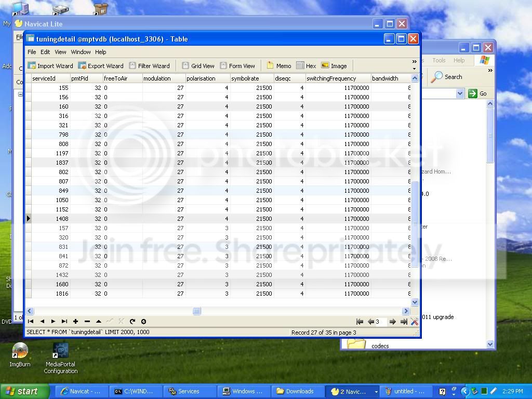
Task: Go to the previous page
Action: [x=371, y=322]
